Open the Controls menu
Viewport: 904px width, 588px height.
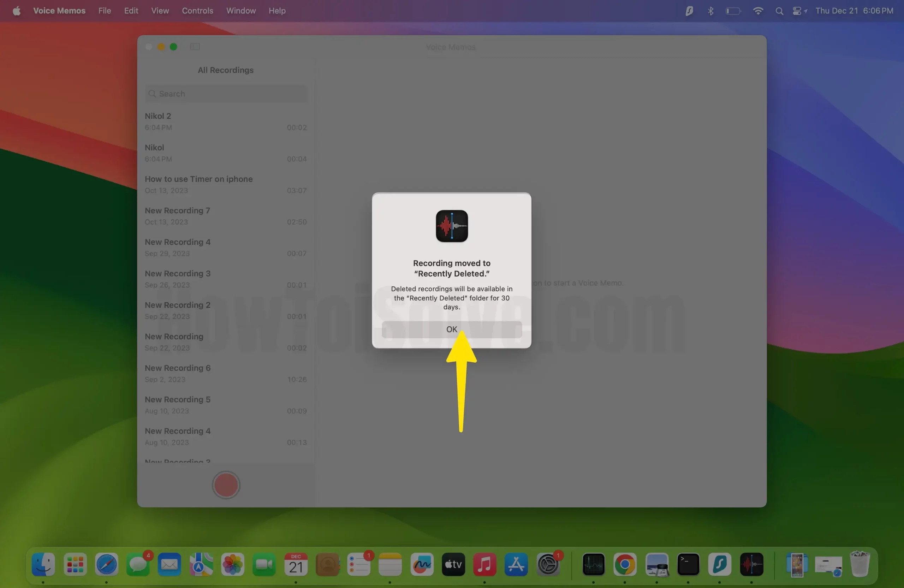(197, 11)
